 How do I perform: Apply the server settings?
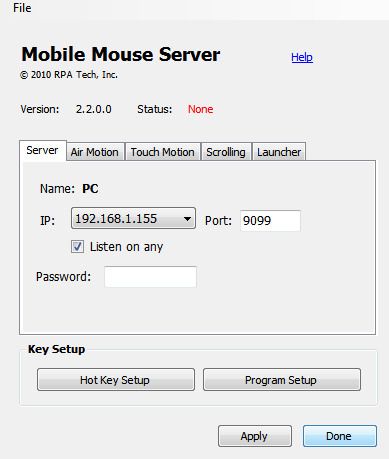(x=255, y=436)
